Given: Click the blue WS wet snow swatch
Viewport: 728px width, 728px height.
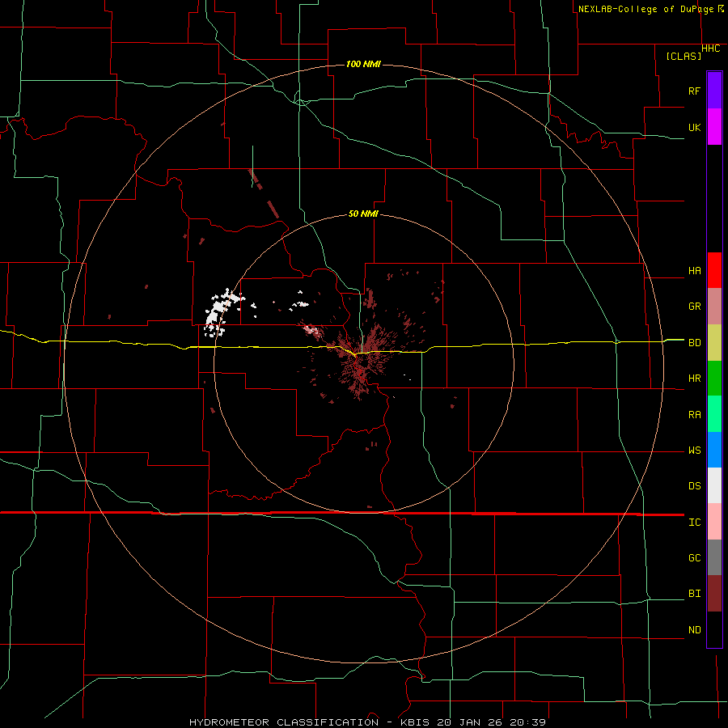Looking at the screenshot, I should pyautogui.click(x=714, y=450).
